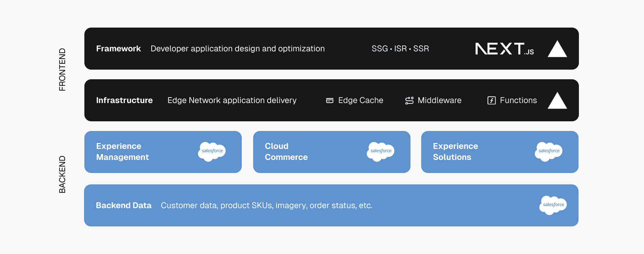Screen dimensions: 644x254
Task: Click the Next.js logo
Action: click(504, 49)
